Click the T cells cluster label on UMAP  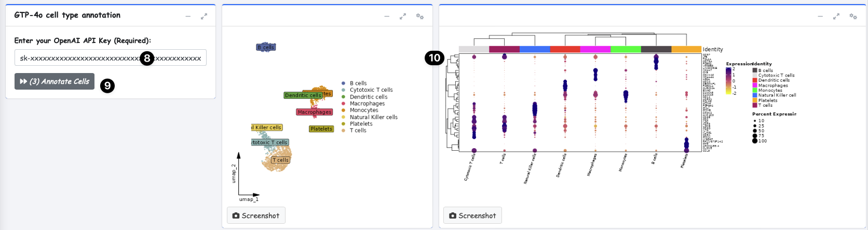pyautogui.click(x=280, y=160)
